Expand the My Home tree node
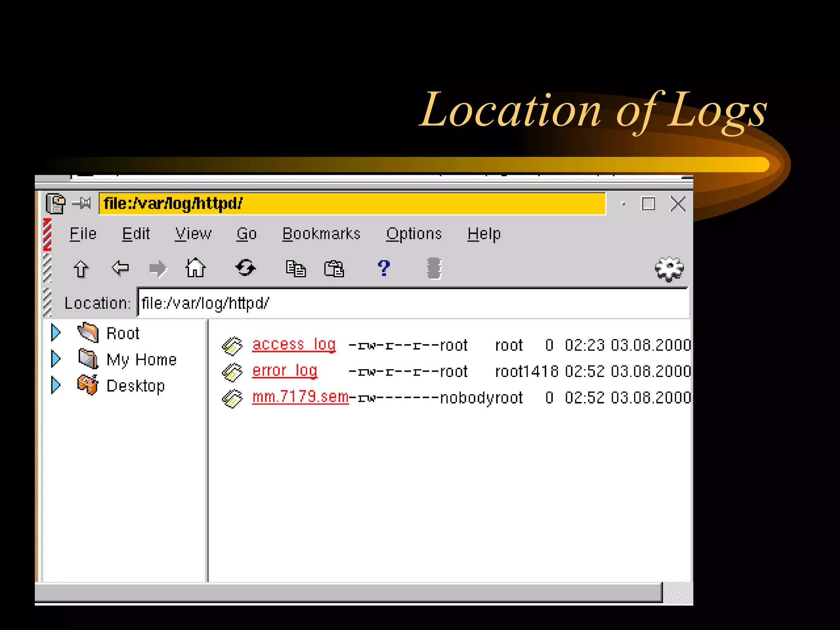The height and width of the screenshot is (630, 840). pos(56,358)
